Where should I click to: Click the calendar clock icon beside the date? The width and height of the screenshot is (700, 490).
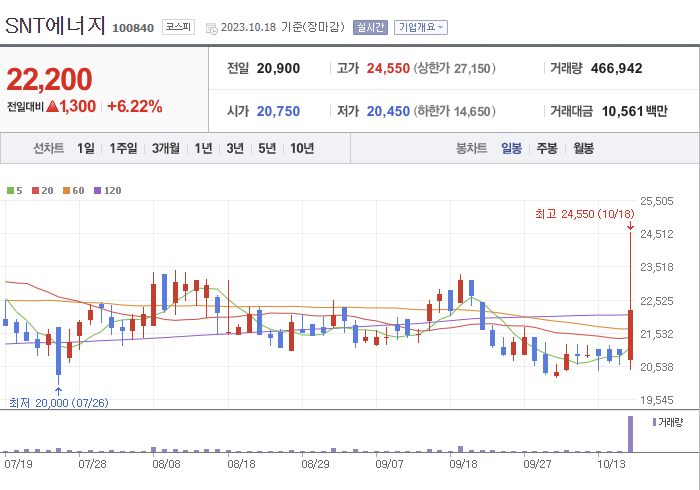tap(211, 29)
